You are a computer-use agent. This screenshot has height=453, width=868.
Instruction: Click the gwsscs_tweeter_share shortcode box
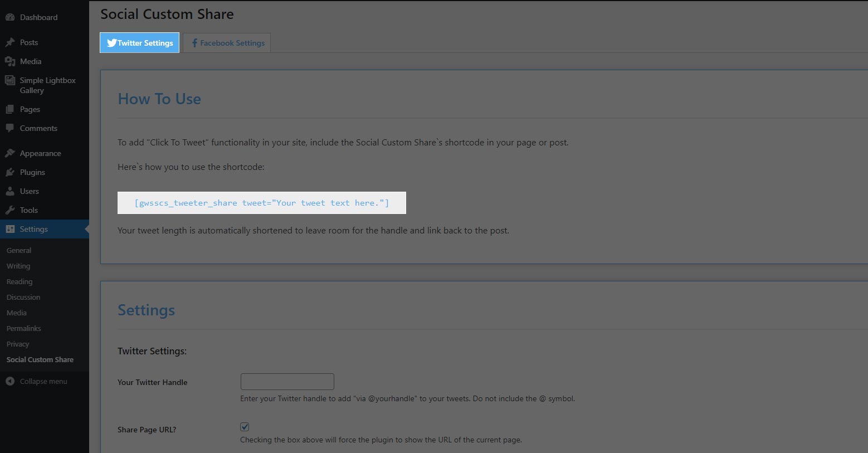point(262,203)
